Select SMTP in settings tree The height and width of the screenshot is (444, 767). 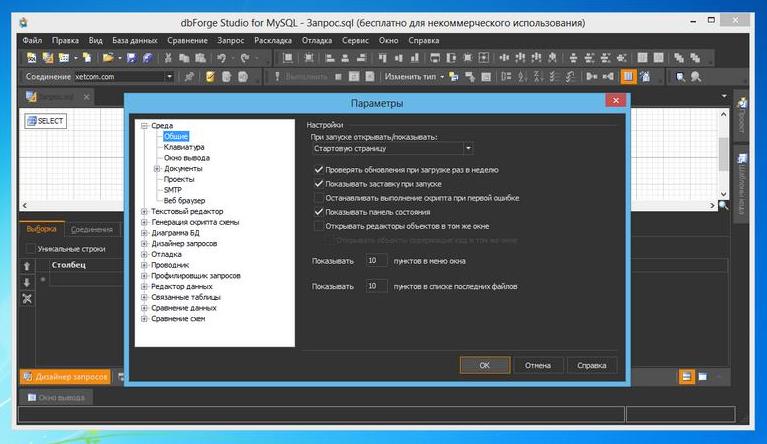coord(173,190)
